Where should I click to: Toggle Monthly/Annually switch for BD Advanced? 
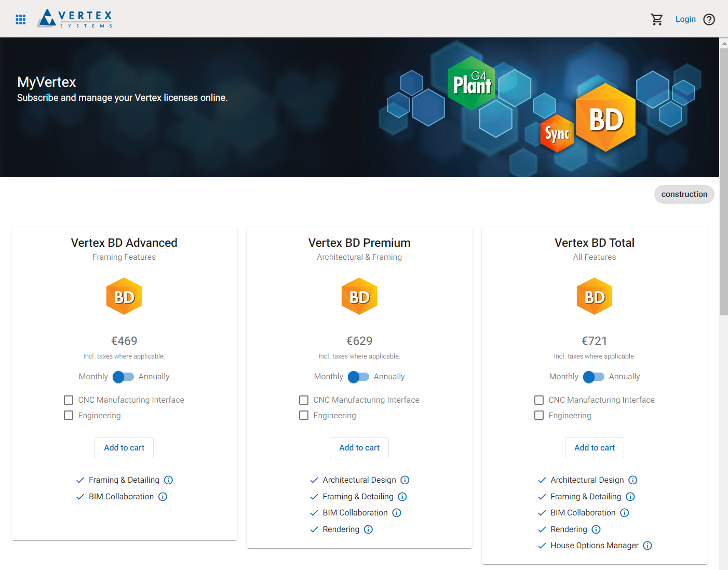coord(124,377)
